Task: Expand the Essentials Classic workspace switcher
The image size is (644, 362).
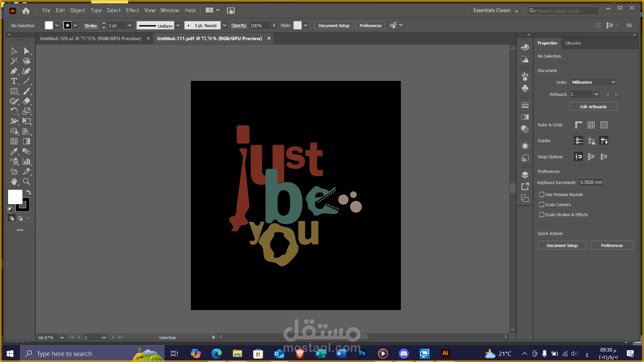Action: pos(495,10)
